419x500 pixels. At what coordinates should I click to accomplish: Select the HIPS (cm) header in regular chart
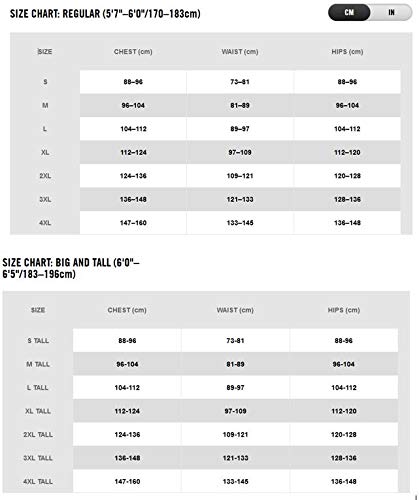coord(347,52)
